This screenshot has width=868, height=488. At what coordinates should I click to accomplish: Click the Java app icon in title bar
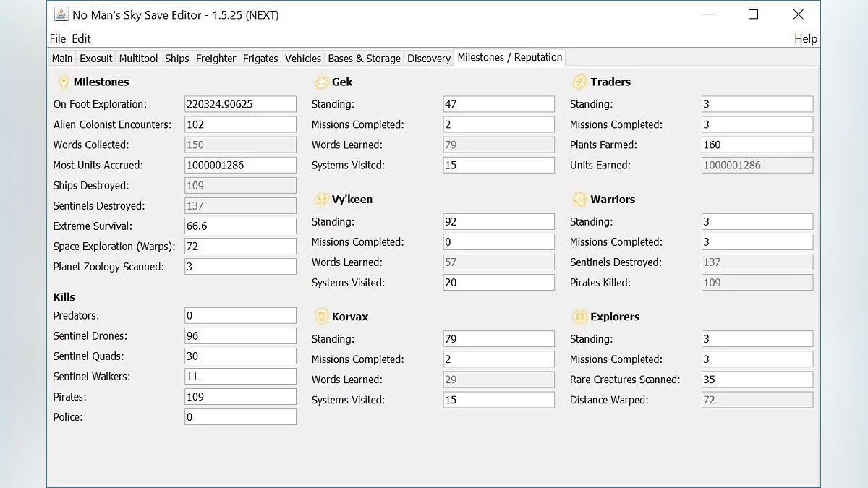(x=61, y=14)
